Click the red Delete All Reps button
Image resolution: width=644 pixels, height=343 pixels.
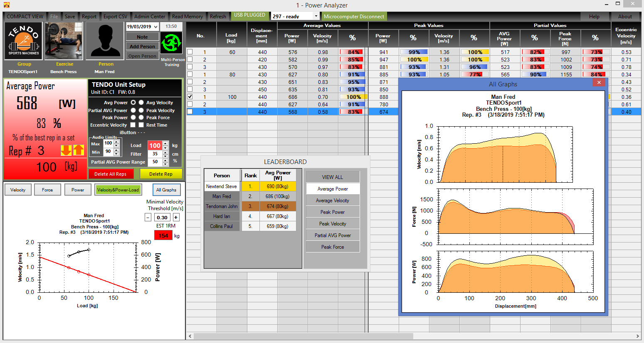coord(110,174)
